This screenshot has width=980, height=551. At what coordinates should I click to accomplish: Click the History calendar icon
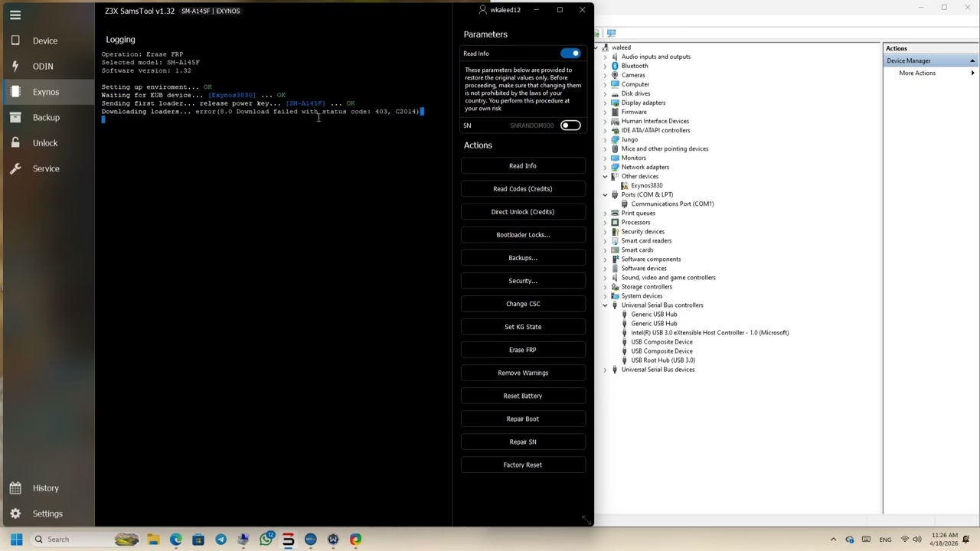pos(15,488)
